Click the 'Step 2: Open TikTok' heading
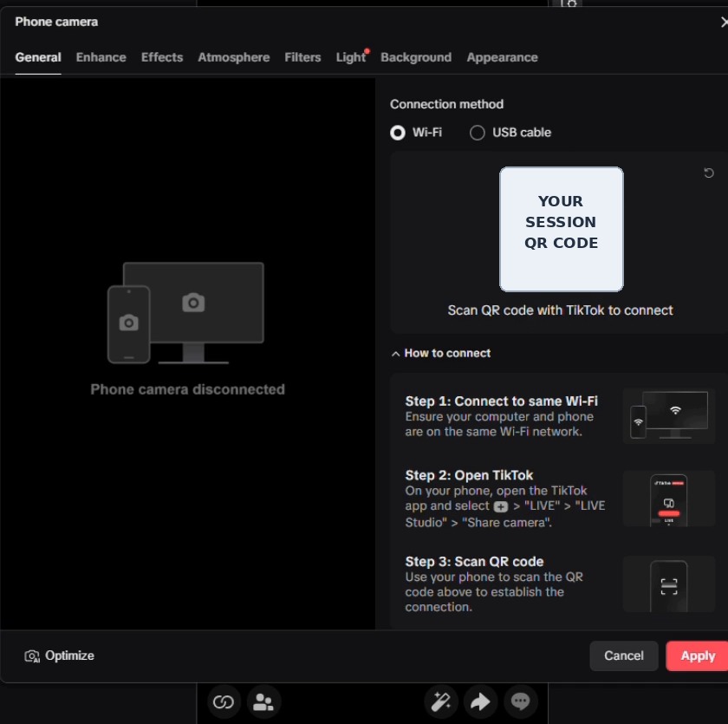This screenshot has height=724, width=728. [x=469, y=475]
